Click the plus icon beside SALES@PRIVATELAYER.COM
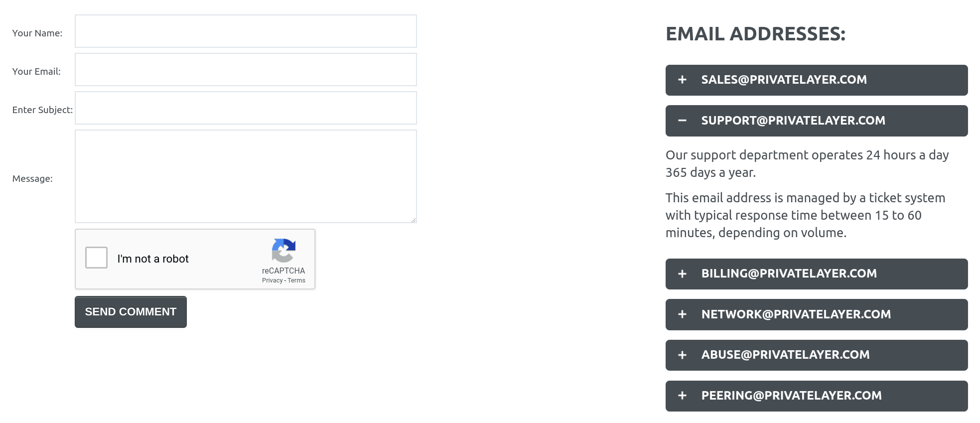 click(682, 80)
